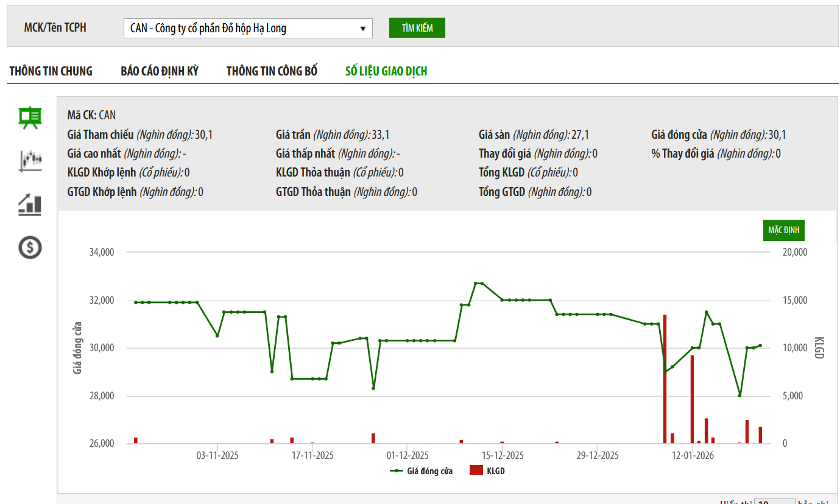Click the tallest red volume bar in chart
The width and height of the screenshot is (840, 504).
coord(665,379)
